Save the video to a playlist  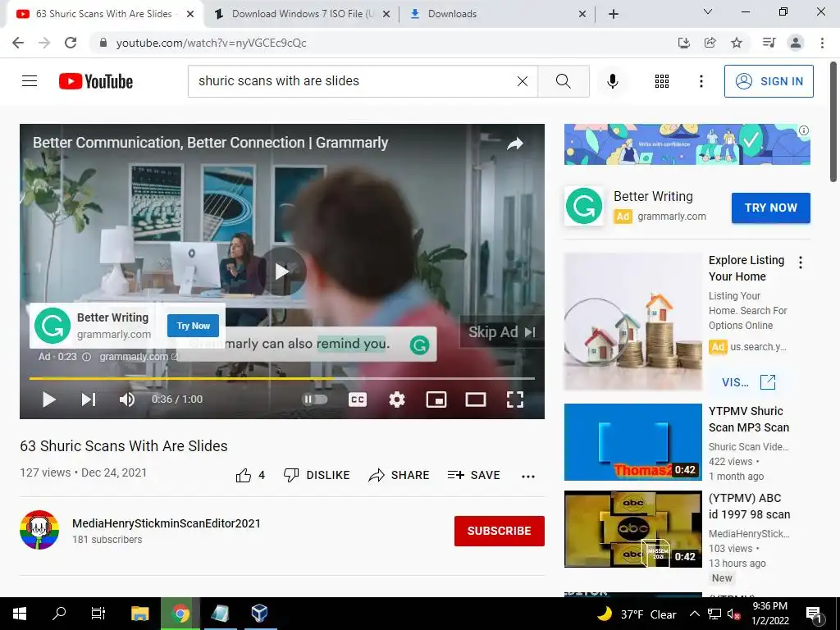click(x=474, y=475)
